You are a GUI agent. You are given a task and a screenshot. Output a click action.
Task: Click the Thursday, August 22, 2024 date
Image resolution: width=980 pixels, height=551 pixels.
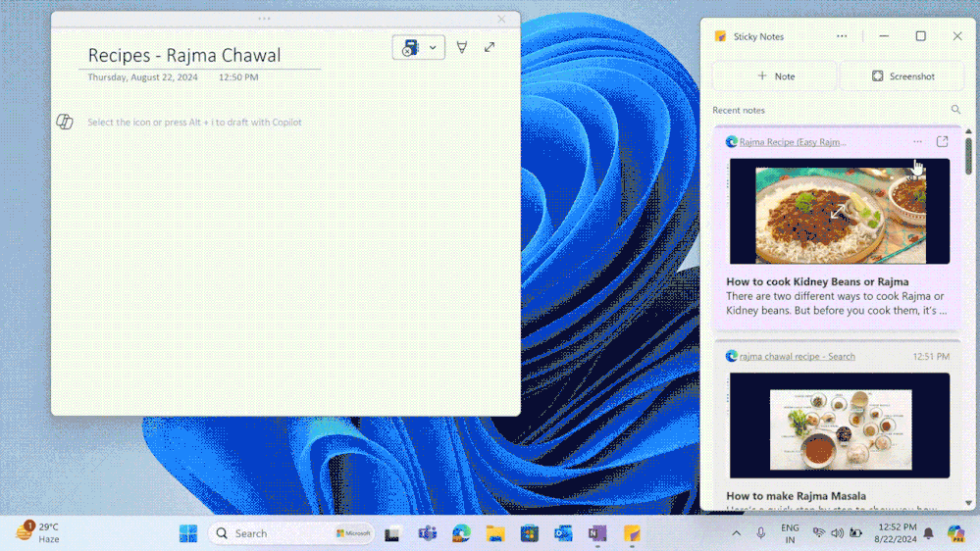tap(142, 77)
